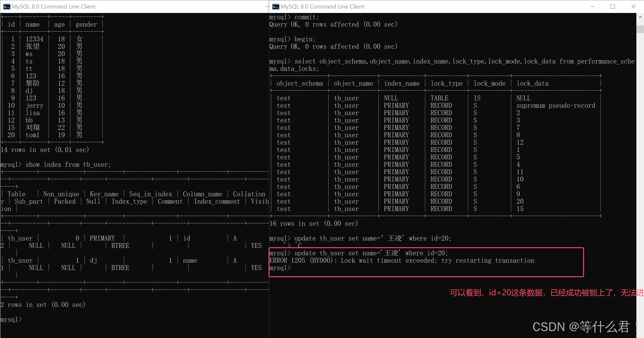This screenshot has width=644, height=338.
Task: Click the last mysql> prompt inside the red box
Action: (280, 268)
